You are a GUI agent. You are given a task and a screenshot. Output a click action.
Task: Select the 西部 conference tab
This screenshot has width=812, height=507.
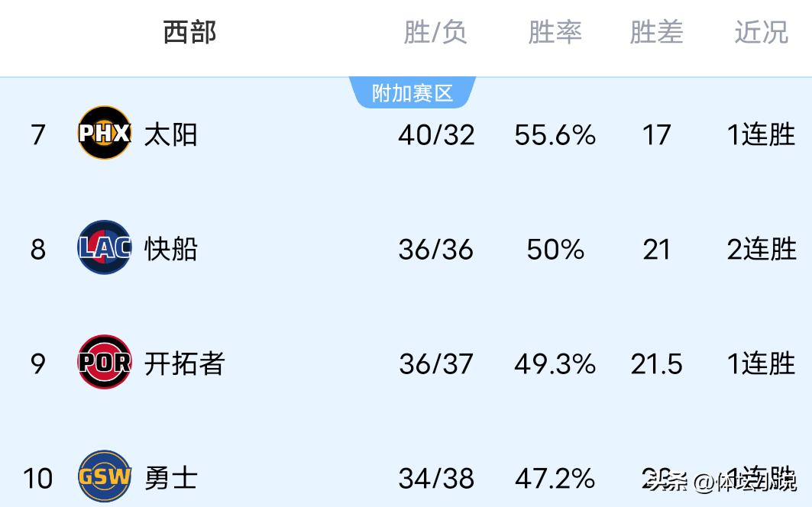pyautogui.click(x=189, y=32)
